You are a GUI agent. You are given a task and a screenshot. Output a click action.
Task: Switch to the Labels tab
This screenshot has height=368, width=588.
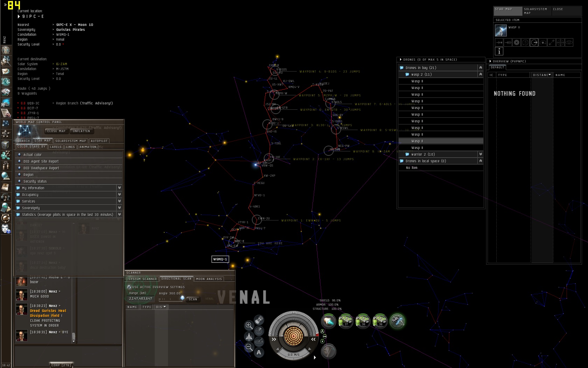[56, 147]
